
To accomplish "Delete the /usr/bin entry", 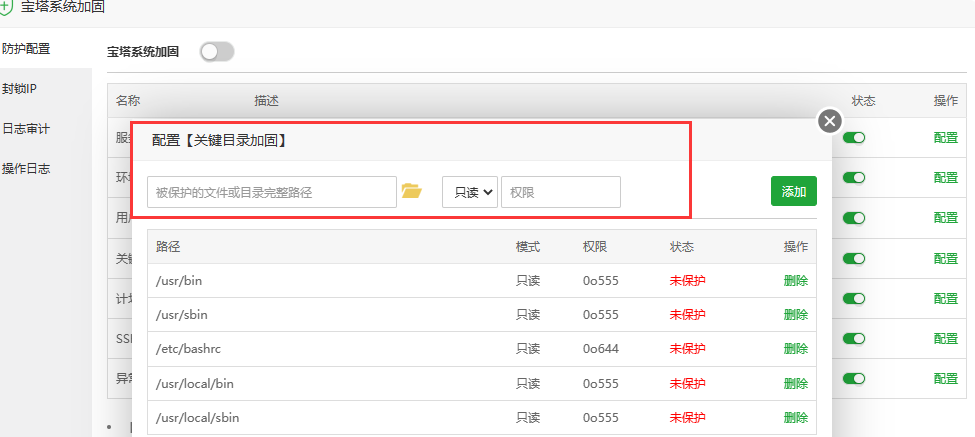I will click(796, 280).
